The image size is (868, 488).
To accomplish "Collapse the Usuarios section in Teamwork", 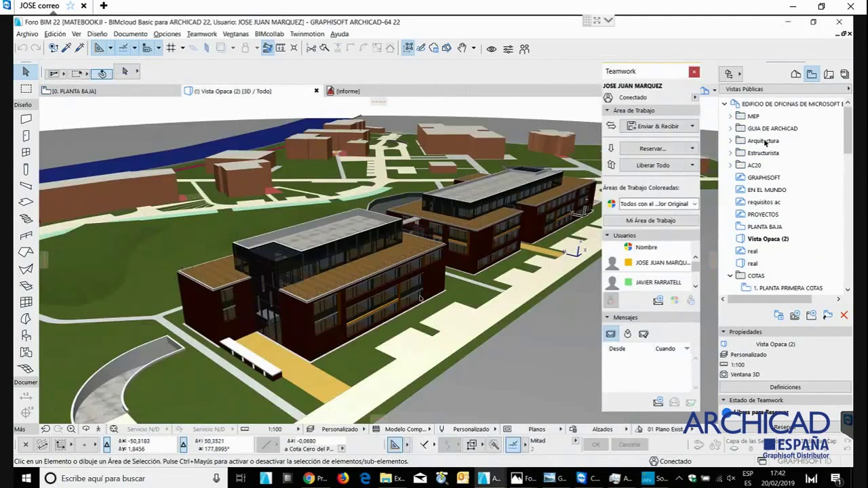I will click(608, 235).
